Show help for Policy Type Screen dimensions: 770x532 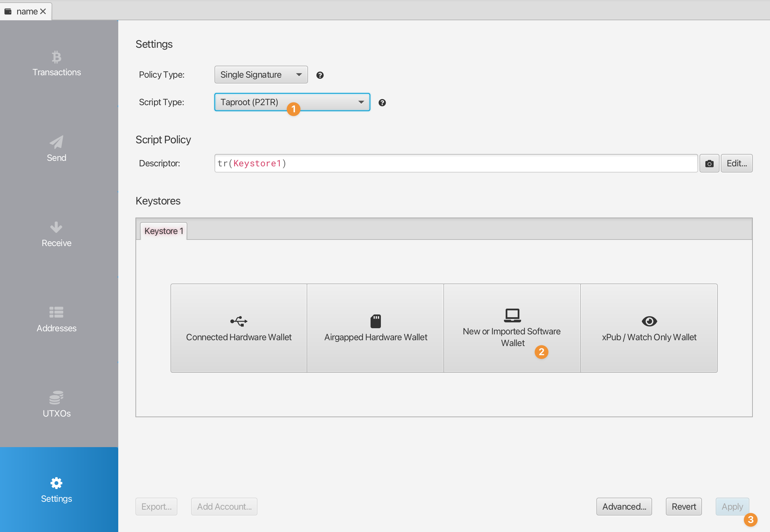320,75
